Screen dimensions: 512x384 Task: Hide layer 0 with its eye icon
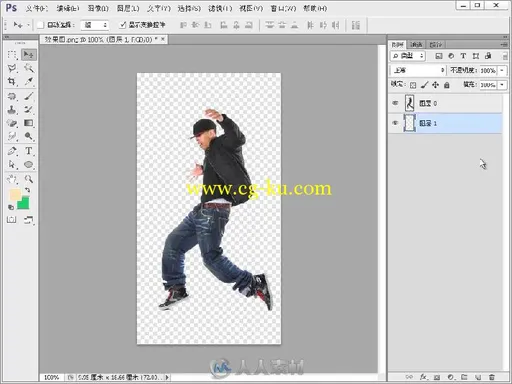click(x=395, y=103)
